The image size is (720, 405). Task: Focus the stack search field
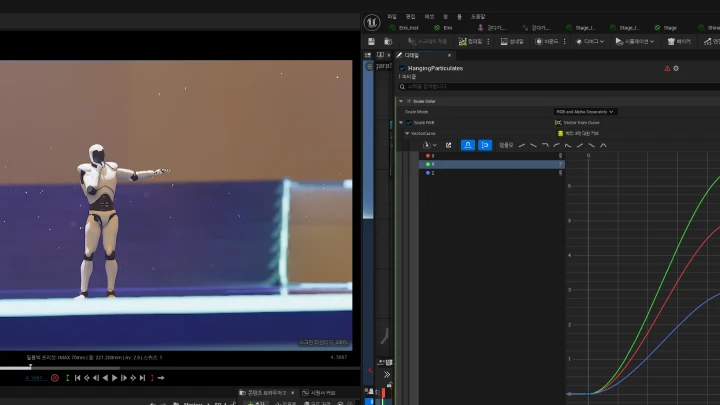[x=560, y=86]
